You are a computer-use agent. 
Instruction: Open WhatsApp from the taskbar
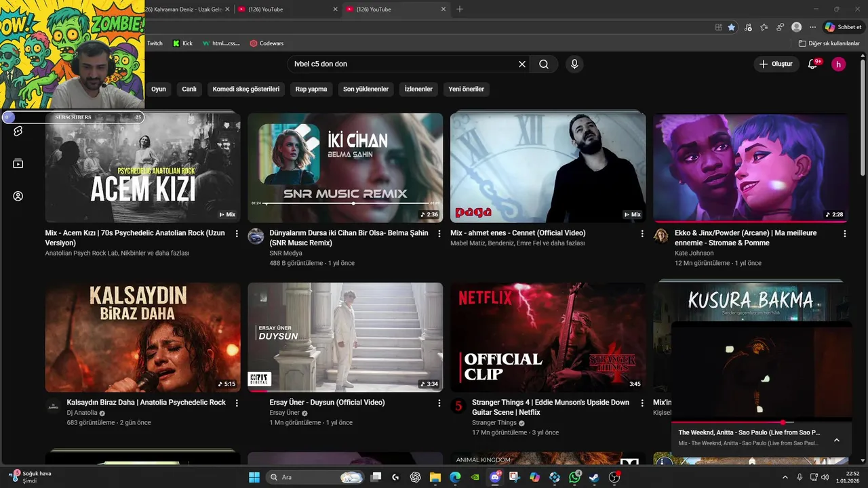click(x=575, y=477)
